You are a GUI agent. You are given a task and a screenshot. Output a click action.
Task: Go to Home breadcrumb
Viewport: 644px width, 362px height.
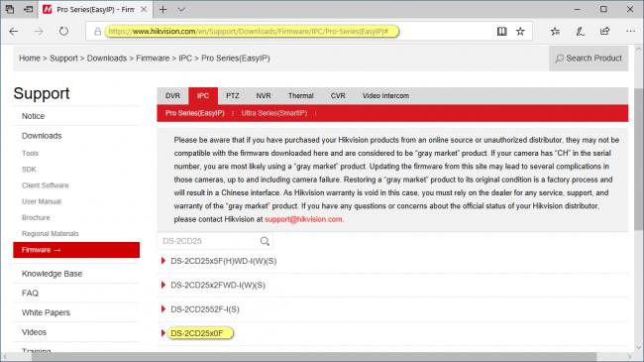30,59
